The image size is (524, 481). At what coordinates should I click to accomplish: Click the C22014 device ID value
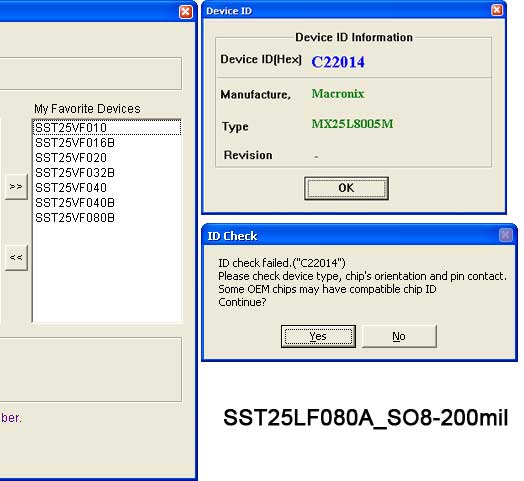pos(338,62)
